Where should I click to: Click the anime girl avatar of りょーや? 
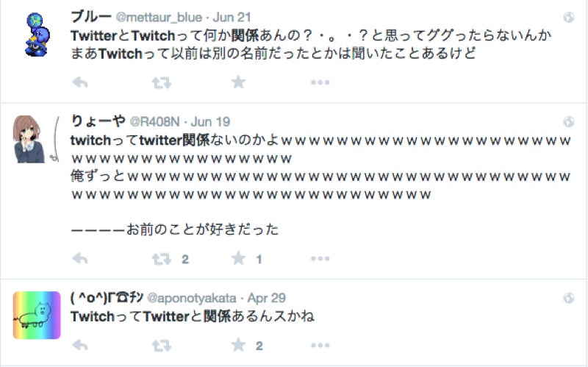pyautogui.click(x=29, y=139)
